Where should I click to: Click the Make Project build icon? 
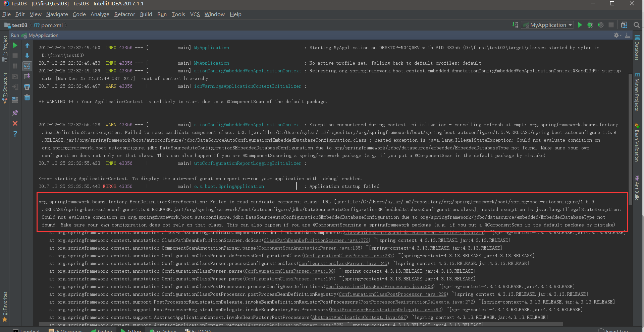pyautogui.click(x=515, y=25)
